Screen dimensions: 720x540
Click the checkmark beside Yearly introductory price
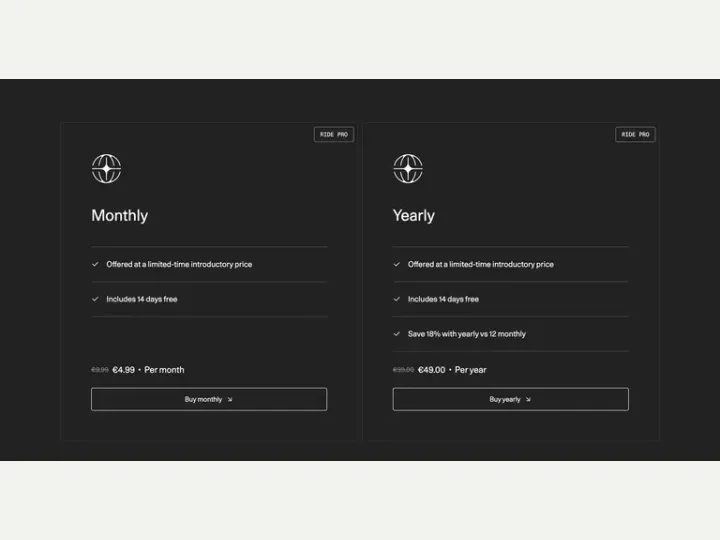pos(397,264)
